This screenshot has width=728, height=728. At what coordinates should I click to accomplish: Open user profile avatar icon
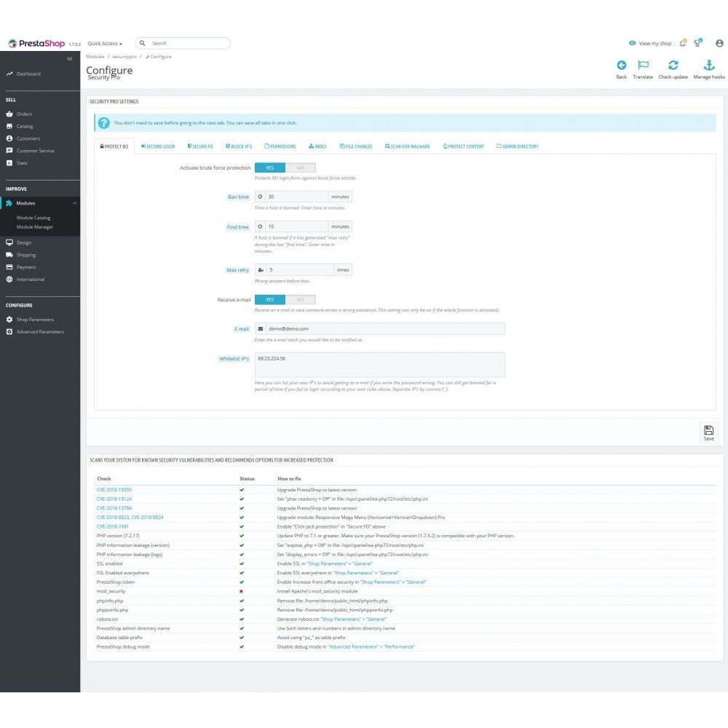click(719, 43)
